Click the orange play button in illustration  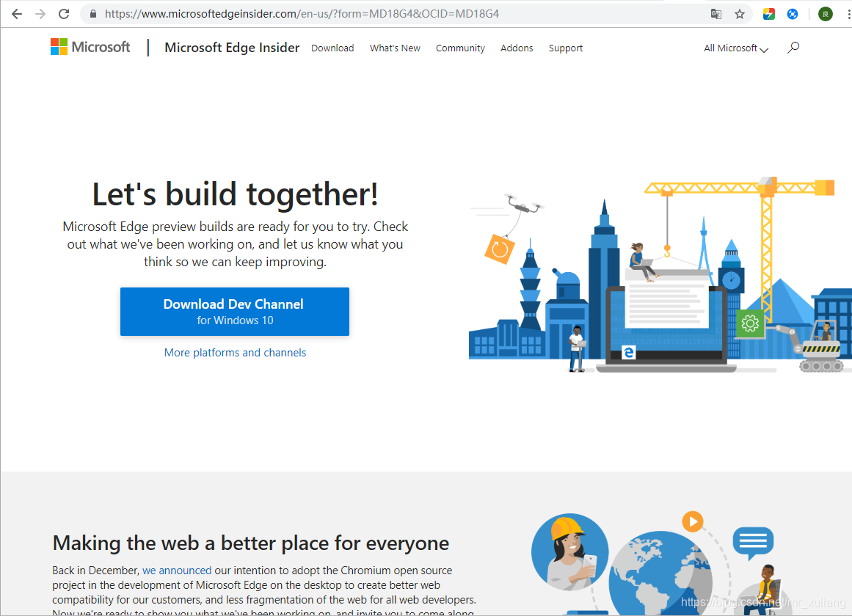pyautogui.click(x=693, y=522)
